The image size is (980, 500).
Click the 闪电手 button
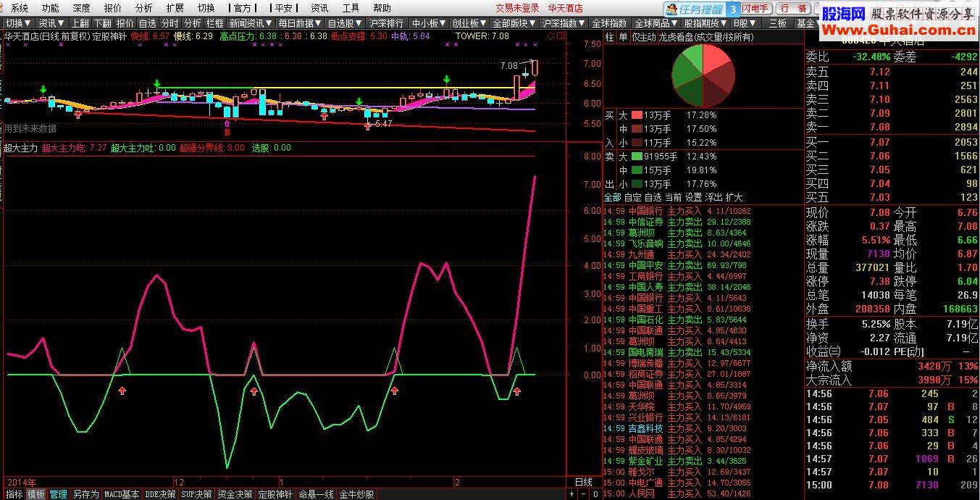point(758,9)
